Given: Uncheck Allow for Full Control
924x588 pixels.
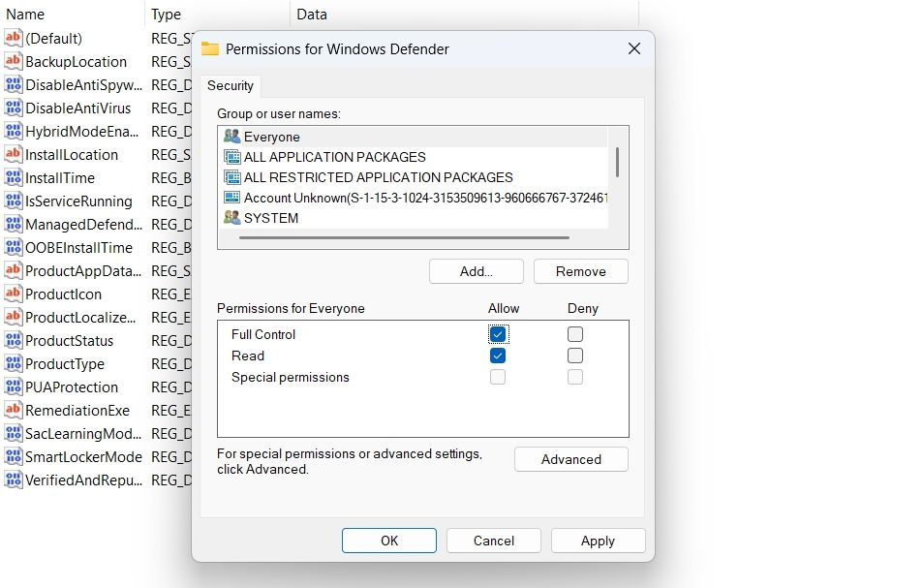Looking at the screenshot, I should coord(498,334).
